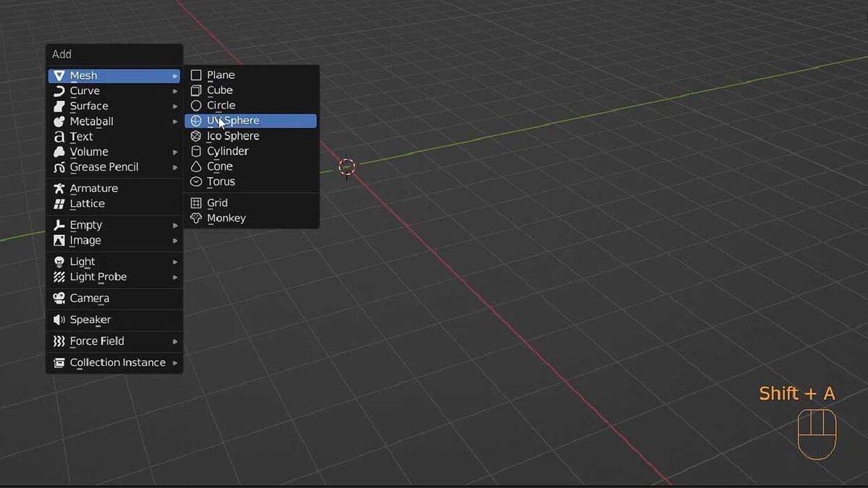Open the Armature entry in Add menu
The height and width of the screenshot is (488, 868).
click(x=114, y=189)
